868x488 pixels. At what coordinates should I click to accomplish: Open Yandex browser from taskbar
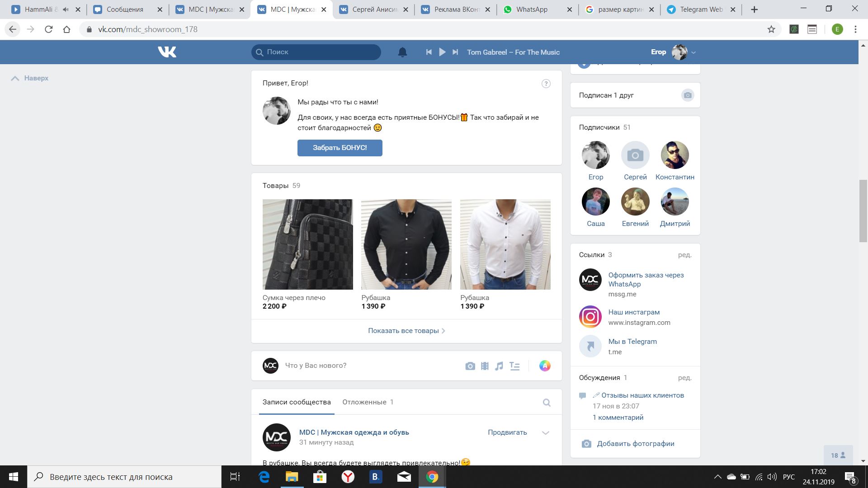click(x=348, y=477)
